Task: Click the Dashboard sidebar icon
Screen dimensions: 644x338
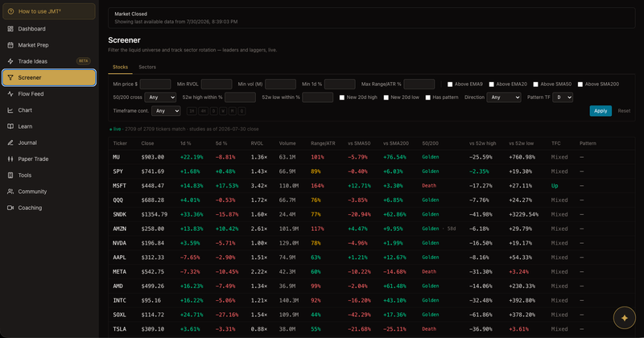Action: click(10, 29)
